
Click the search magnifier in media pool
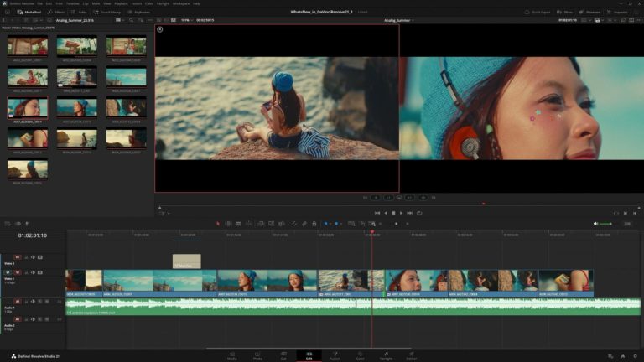[x=131, y=20]
